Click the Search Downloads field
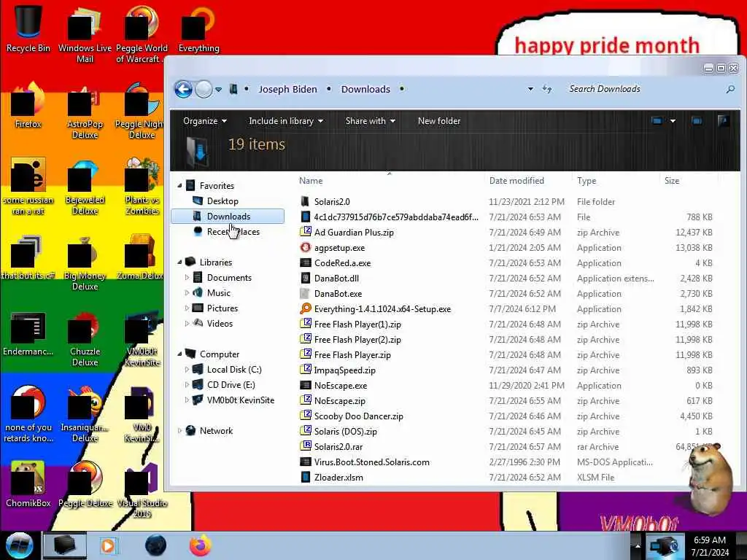 click(643, 89)
